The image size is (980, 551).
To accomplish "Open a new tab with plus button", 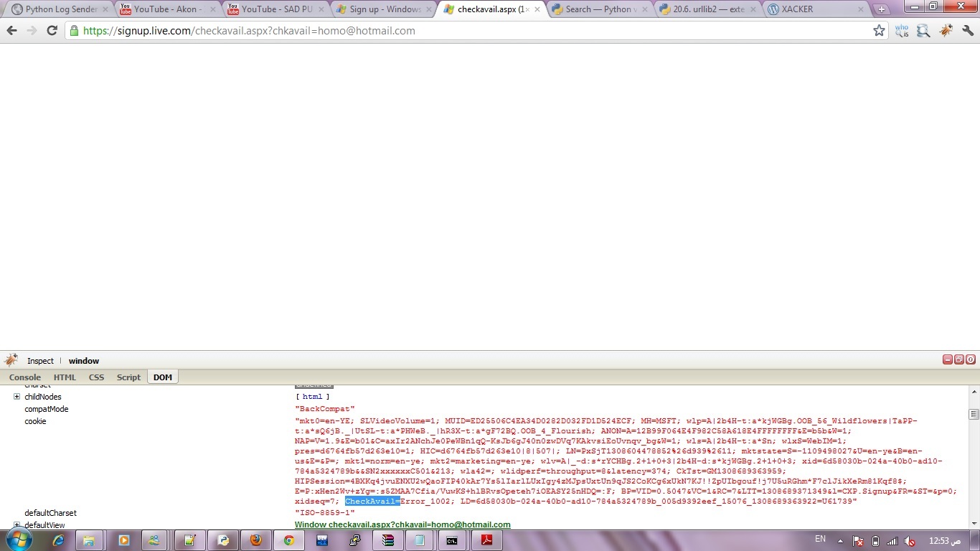I will (881, 9).
